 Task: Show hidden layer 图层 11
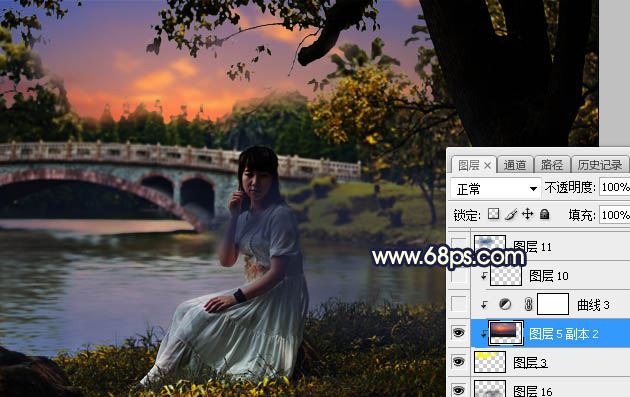point(458,246)
